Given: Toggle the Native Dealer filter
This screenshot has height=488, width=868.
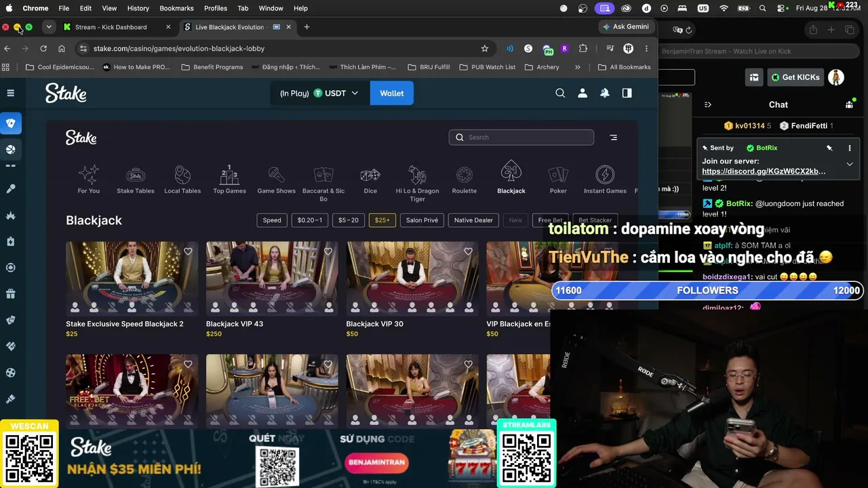Looking at the screenshot, I should pyautogui.click(x=473, y=220).
